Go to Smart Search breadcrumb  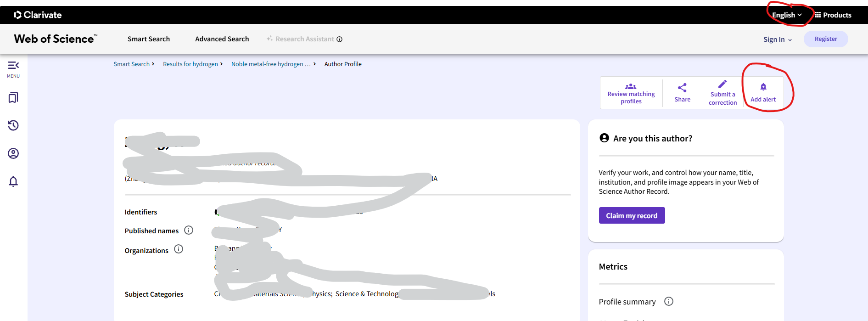[132, 64]
